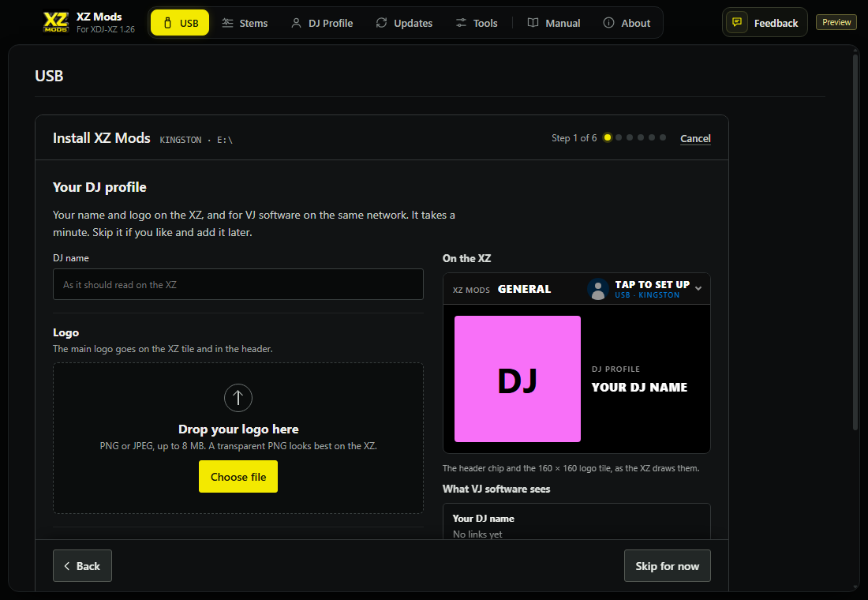The height and width of the screenshot is (600, 868).
Task: Click the 'What VJ software sees' heading
Action: pos(496,489)
